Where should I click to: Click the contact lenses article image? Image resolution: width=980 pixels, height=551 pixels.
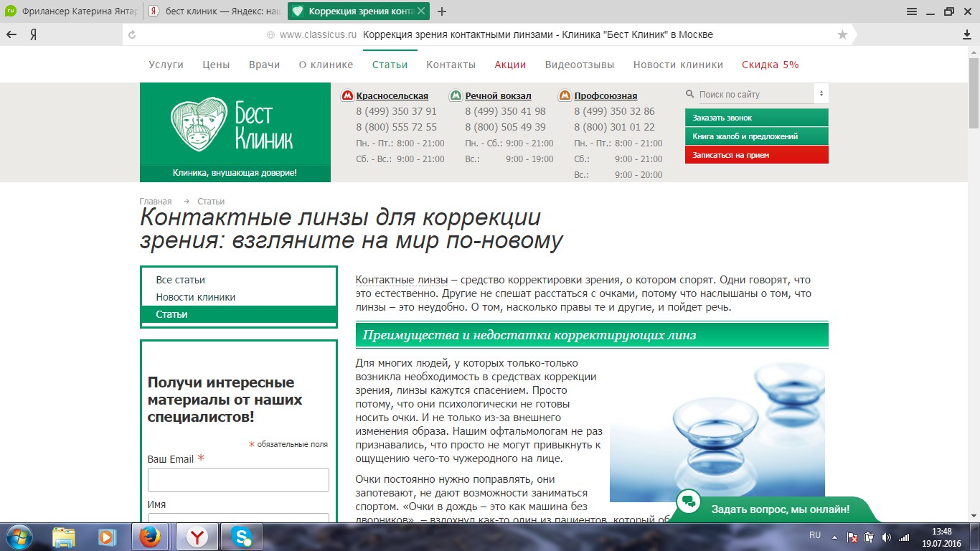[x=717, y=432]
